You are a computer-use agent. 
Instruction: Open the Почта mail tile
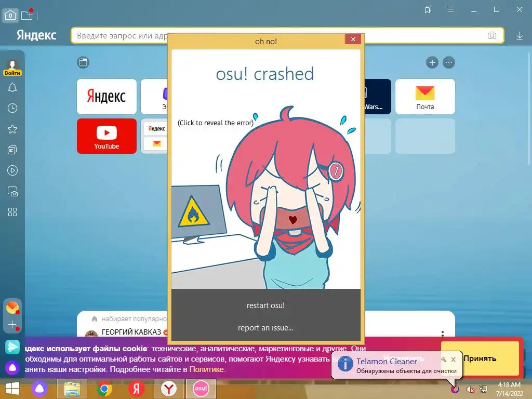pyautogui.click(x=425, y=97)
